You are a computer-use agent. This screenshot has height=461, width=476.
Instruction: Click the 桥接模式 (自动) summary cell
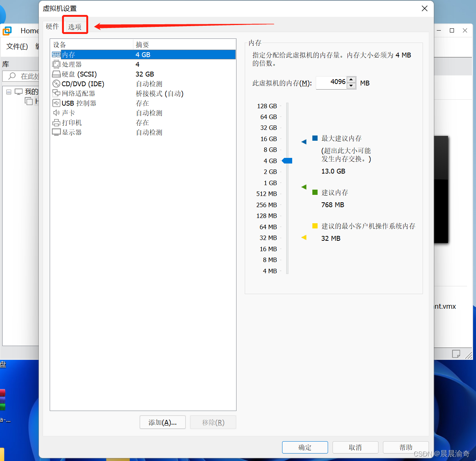point(160,93)
